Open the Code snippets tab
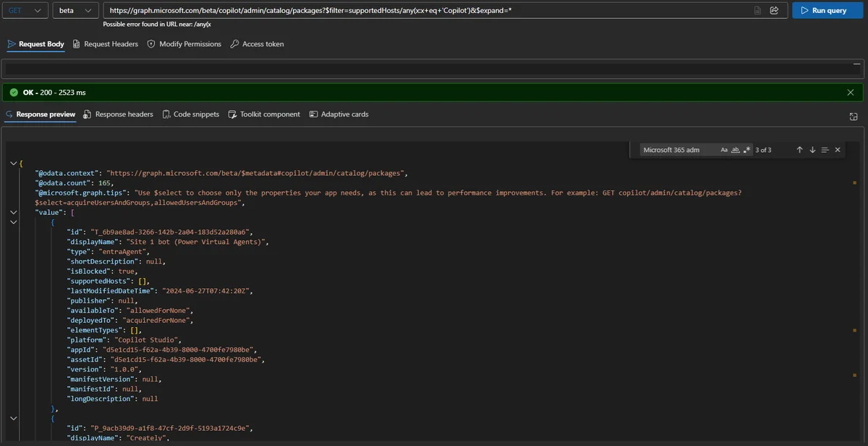 point(191,114)
